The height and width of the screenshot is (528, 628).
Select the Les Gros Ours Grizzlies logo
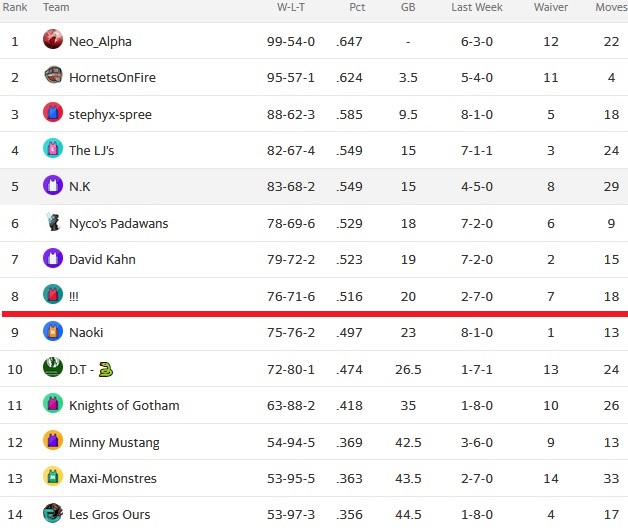pyautogui.click(x=53, y=513)
